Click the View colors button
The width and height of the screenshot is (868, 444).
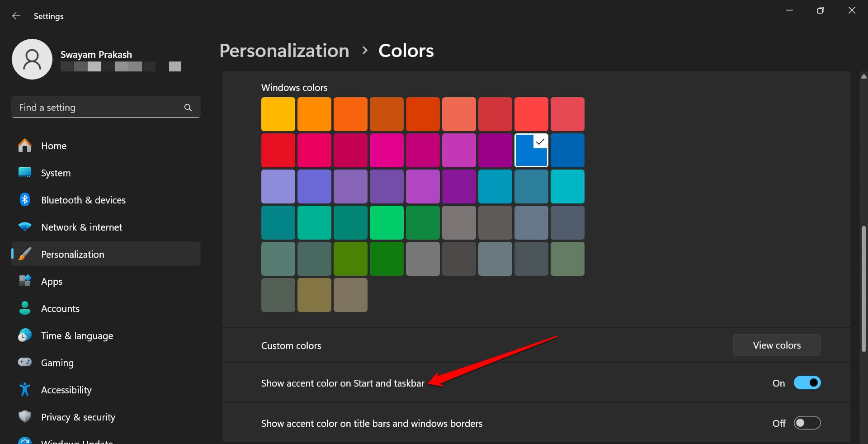[777, 345]
